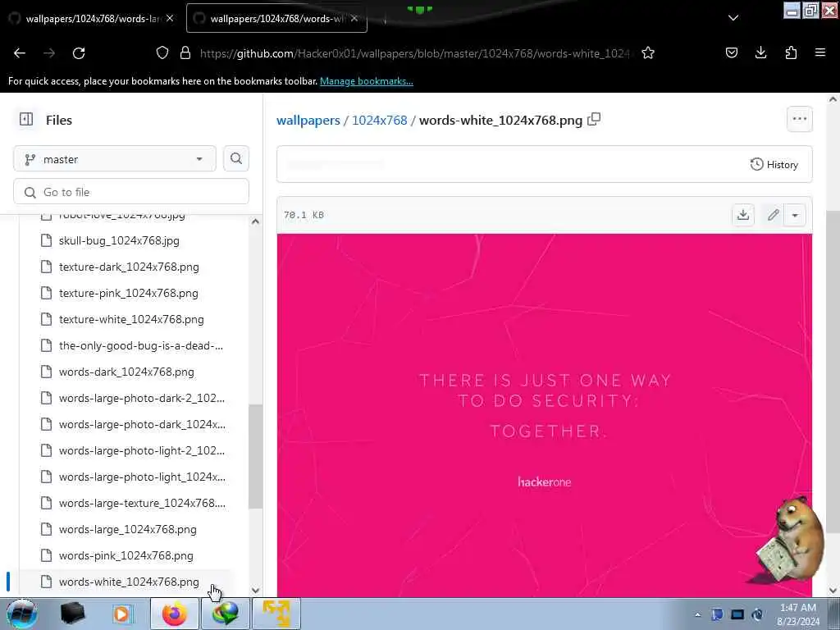The width and height of the screenshot is (840, 630).
Task: Open words-large-photo-light-2 file
Action: 141,450
